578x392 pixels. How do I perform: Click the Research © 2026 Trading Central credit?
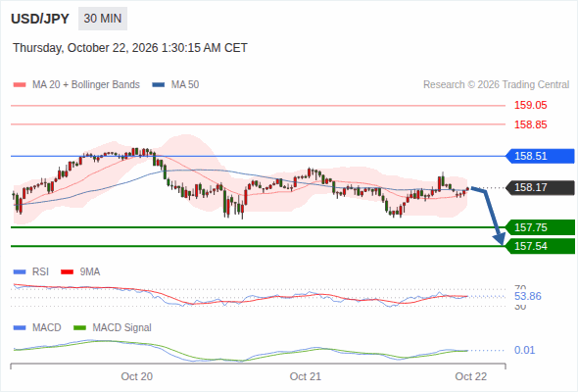496,85
